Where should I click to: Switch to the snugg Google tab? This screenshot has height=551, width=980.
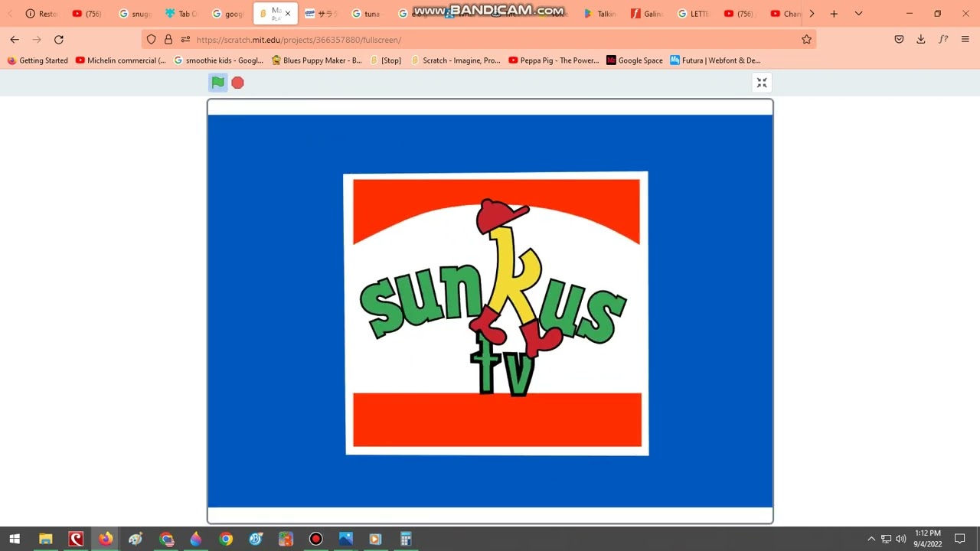(x=135, y=14)
